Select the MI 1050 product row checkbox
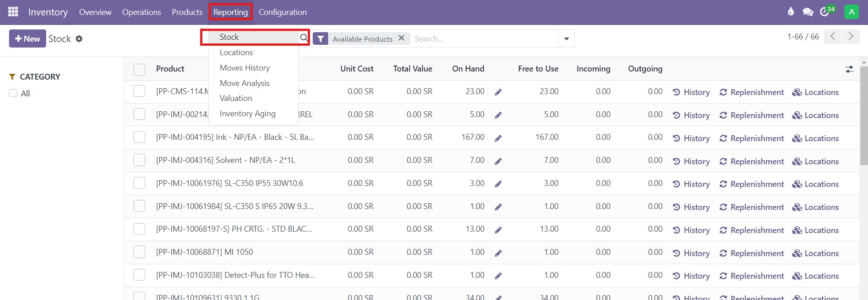 pyautogui.click(x=139, y=252)
